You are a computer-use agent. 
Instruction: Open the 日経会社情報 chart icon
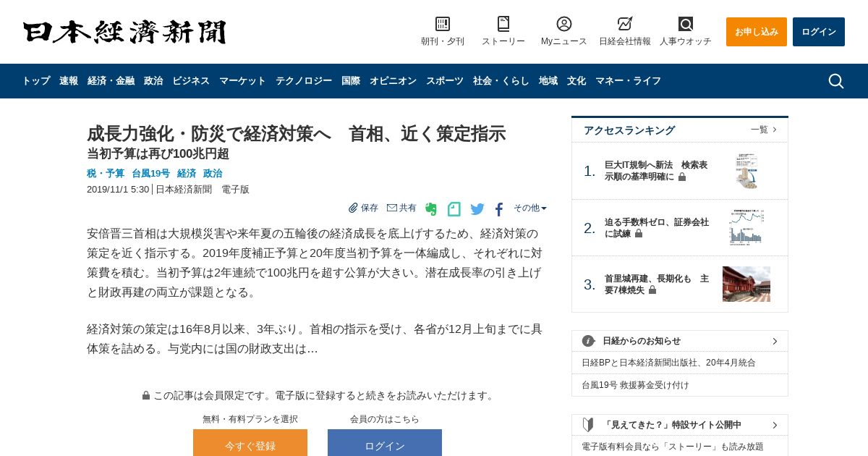625,24
